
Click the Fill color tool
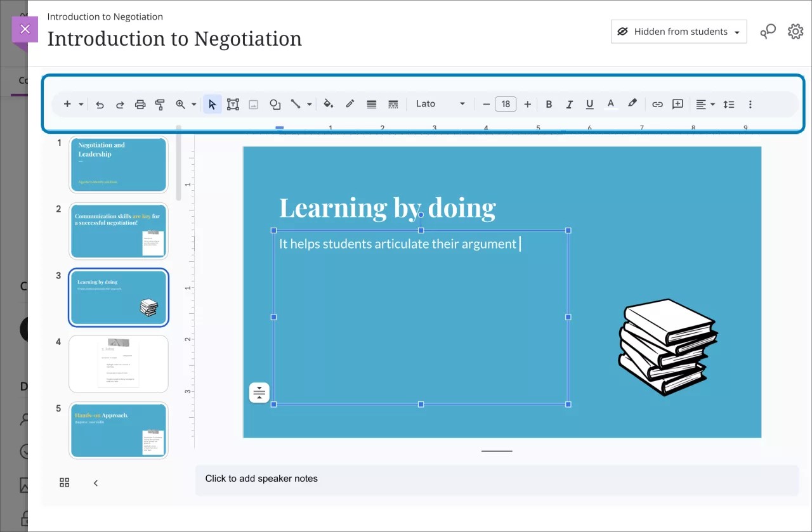coord(329,104)
